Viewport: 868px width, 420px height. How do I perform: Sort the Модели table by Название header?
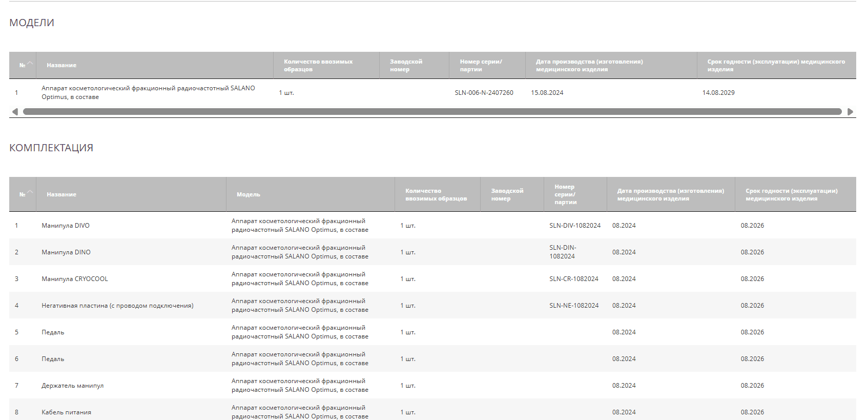coord(61,65)
